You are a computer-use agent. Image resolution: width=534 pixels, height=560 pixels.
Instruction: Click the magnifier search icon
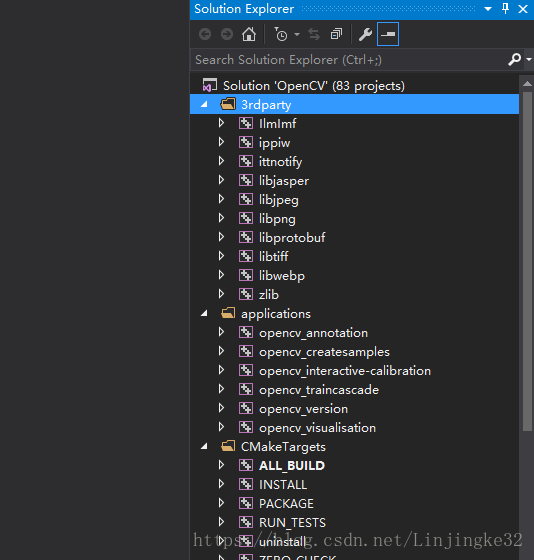[515, 59]
